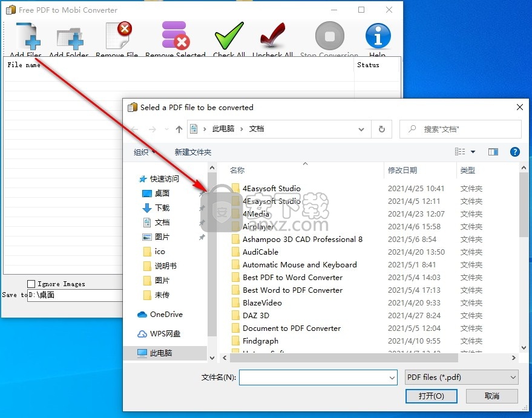
Task: Click the Remove File toolbar icon
Action: coord(118,36)
